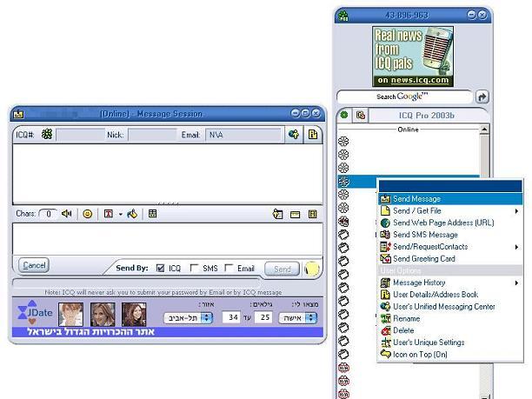This screenshot has height=399, width=532.
Task: Click the Search Google field
Action: [x=404, y=96]
